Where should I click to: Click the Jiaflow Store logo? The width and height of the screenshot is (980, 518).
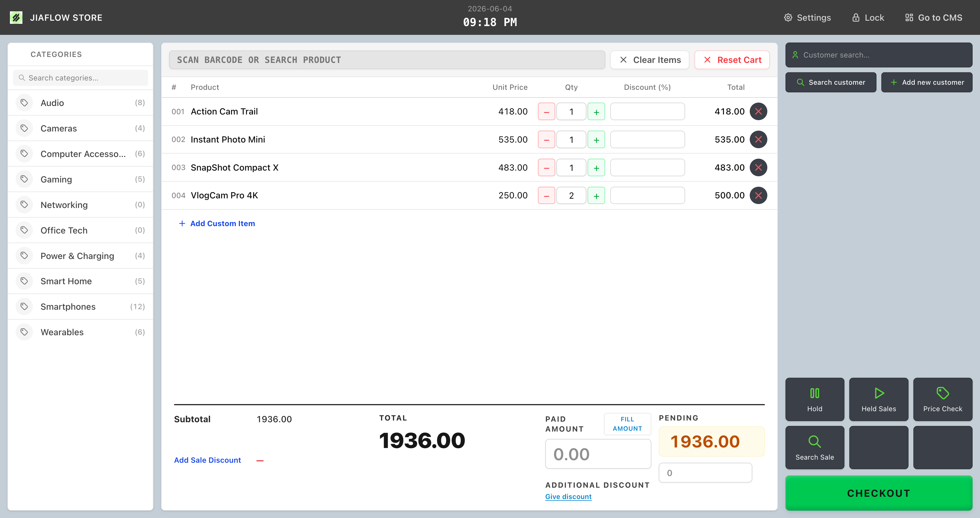click(x=16, y=18)
